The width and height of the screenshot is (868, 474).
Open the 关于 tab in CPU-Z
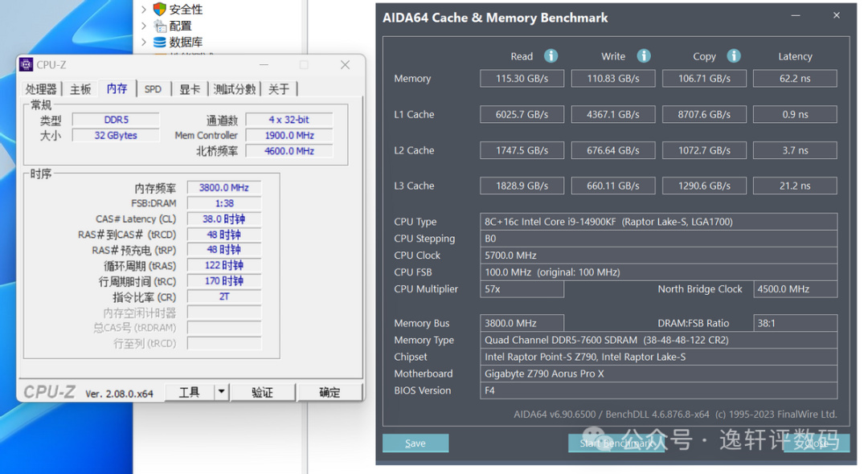(x=279, y=89)
